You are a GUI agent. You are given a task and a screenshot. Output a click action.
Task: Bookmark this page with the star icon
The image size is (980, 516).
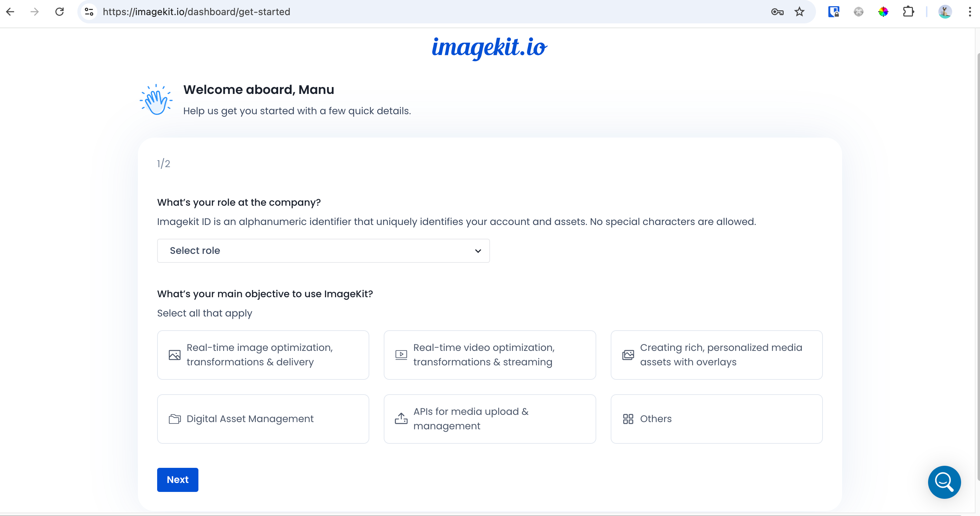click(799, 12)
